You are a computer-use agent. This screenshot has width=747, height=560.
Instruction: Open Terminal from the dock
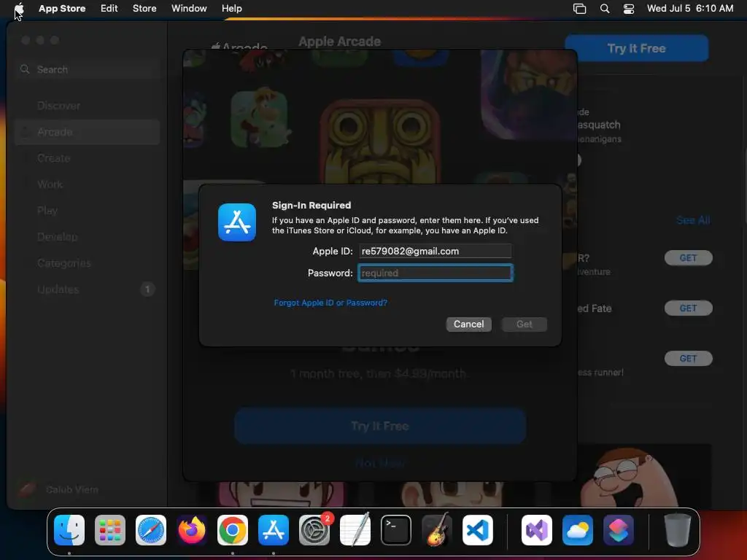(396, 530)
